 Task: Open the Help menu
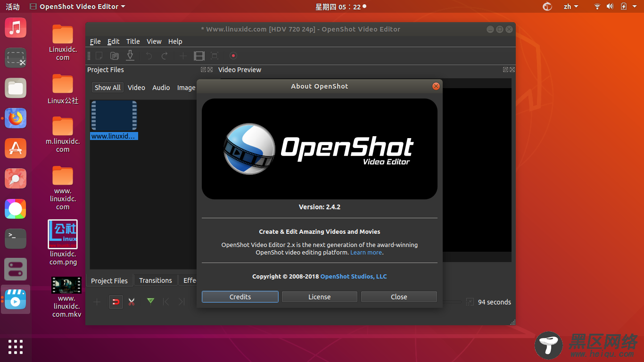coord(175,41)
